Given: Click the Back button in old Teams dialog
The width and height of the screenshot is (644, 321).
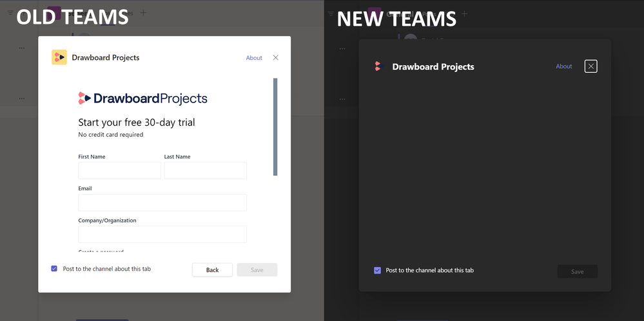Looking at the screenshot, I should (x=212, y=269).
